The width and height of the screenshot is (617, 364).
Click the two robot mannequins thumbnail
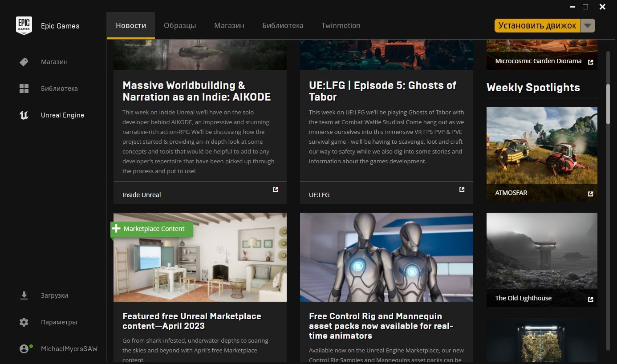(x=386, y=257)
